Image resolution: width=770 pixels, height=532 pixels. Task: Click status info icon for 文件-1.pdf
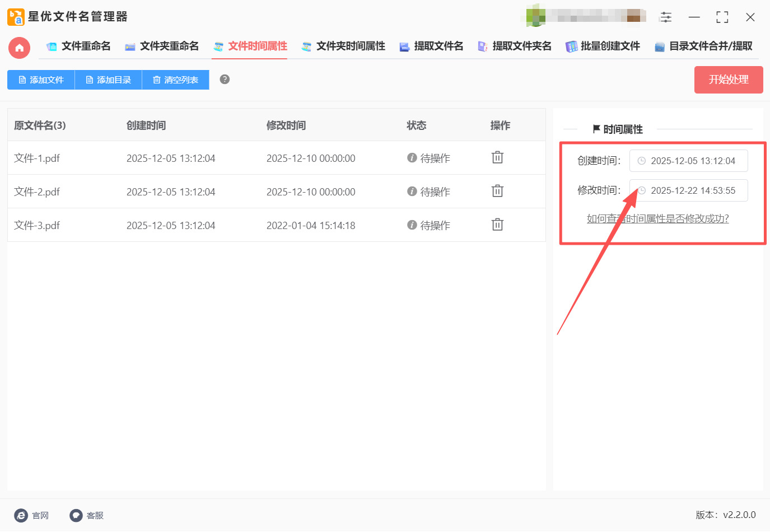(x=412, y=158)
